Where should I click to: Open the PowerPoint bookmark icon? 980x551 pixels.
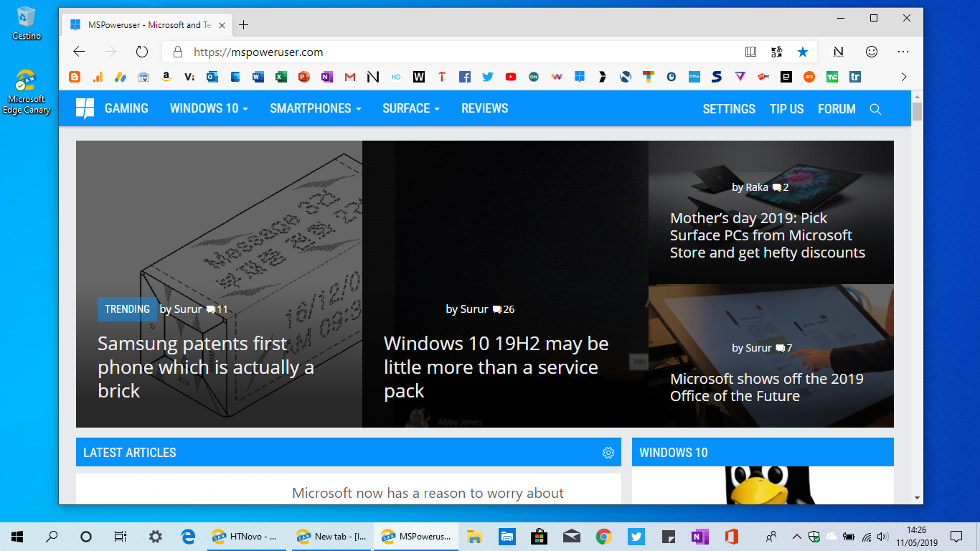coord(303,77)
